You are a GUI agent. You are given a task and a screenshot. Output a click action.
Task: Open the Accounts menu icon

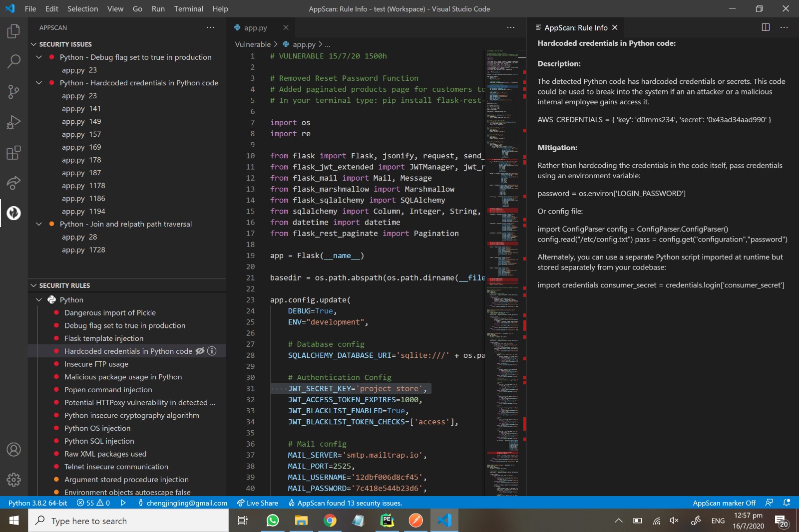pos(13,450)
